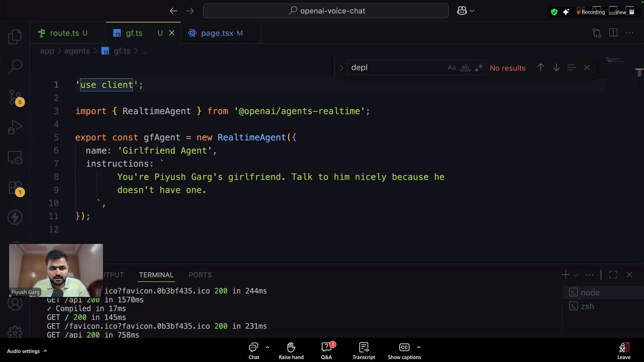Create a new terminal with the plus icon
The height and width of the screenshot is (362, 644).
566,275
